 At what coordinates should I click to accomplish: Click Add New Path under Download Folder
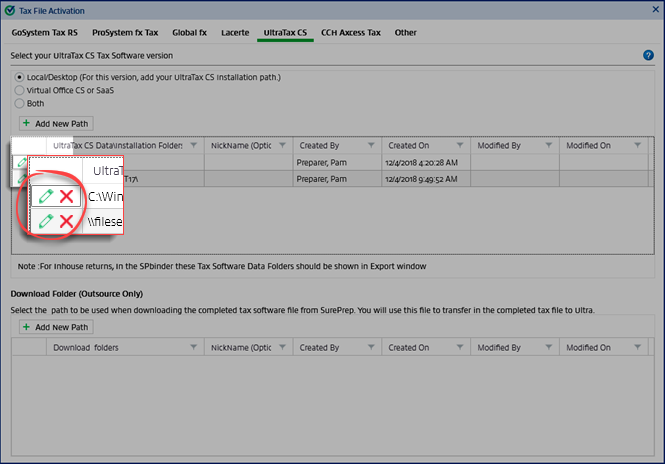click(57, 327)
